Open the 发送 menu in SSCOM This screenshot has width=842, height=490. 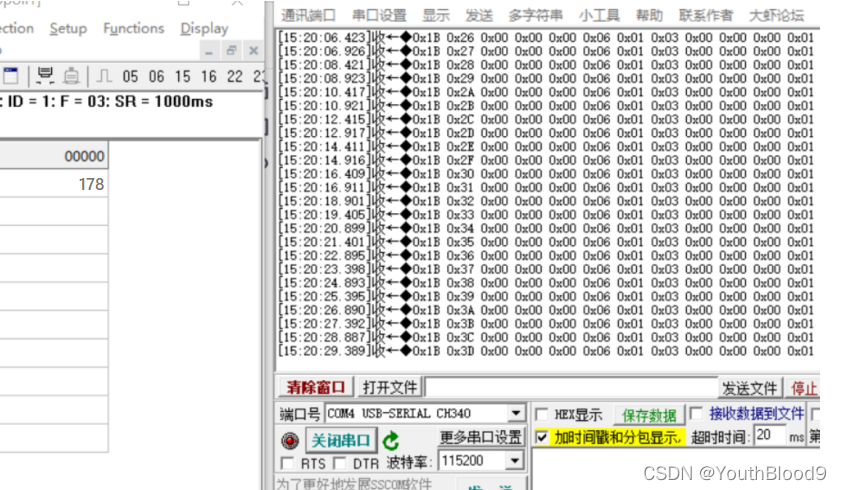[479, 16]
